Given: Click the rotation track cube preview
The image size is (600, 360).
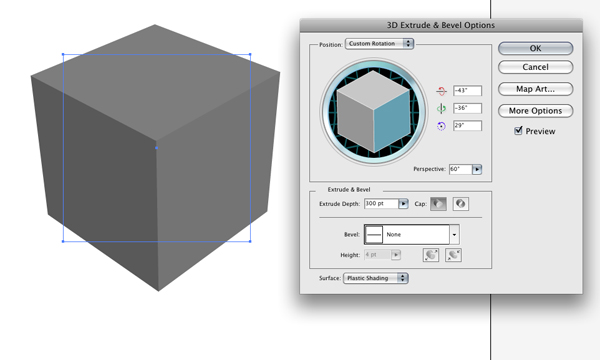Looking at the screenshot, I should click(373, 112).
